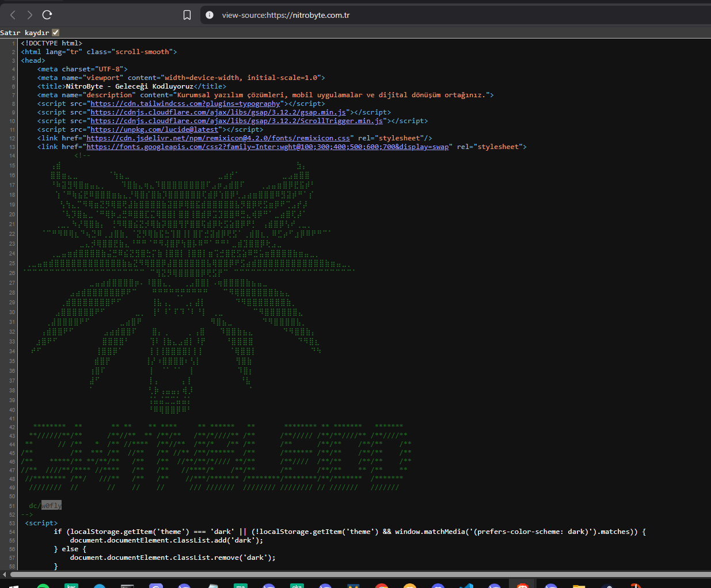The width and height of the screenshot is (711, 588).
Task: Open site information icon in address bar
Action: coord(210,15)
